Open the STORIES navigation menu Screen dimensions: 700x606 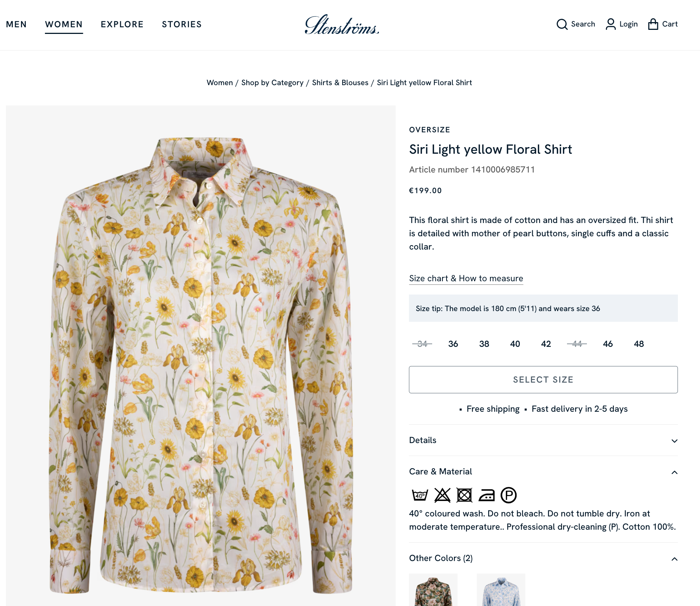click(182, 24)
